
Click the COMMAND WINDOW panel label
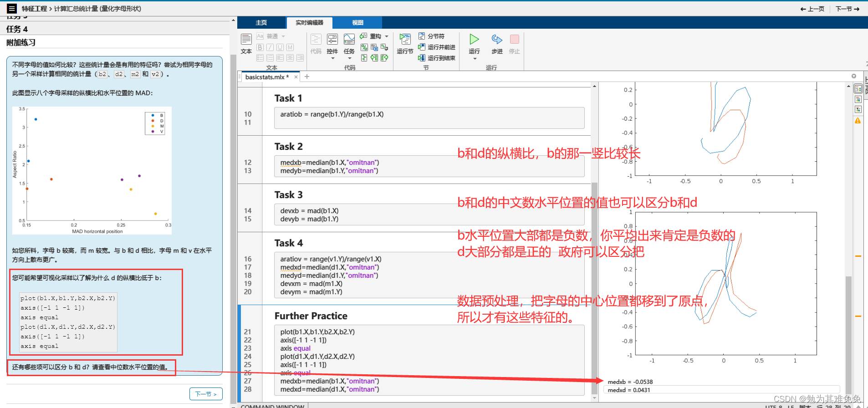(272, 406)
